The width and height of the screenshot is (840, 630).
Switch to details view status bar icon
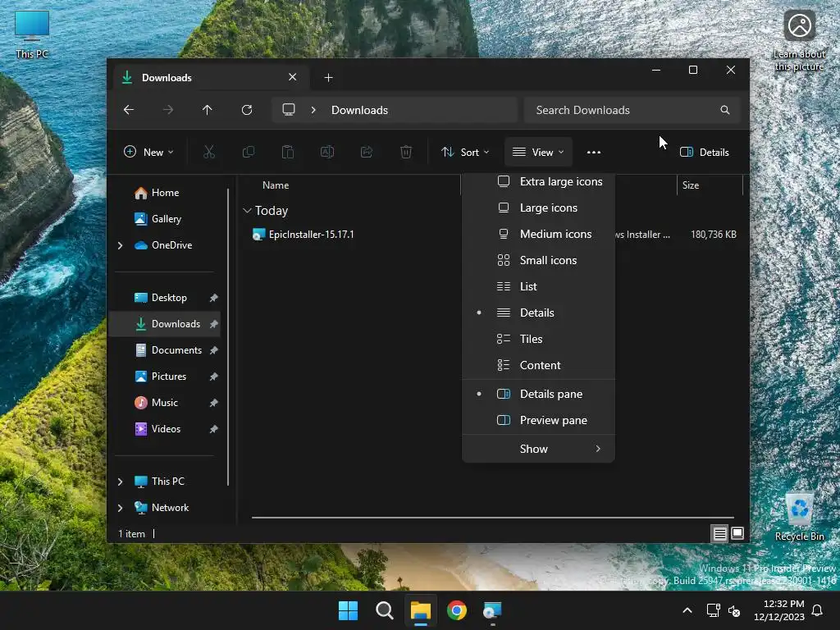(720, 533)
